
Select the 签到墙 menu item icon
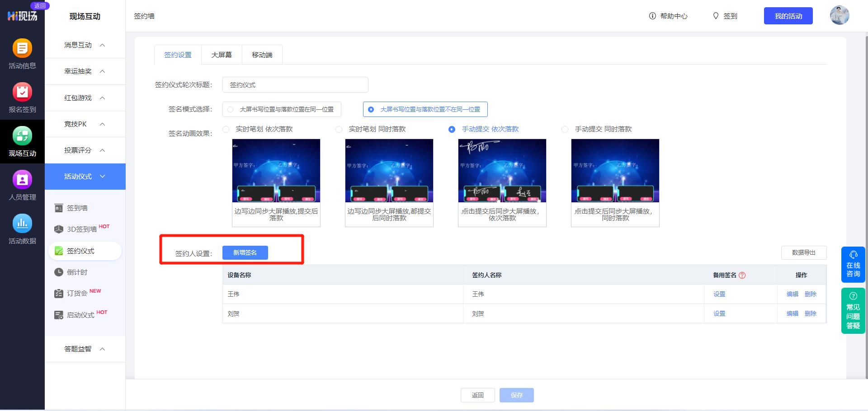coord(59,208)
